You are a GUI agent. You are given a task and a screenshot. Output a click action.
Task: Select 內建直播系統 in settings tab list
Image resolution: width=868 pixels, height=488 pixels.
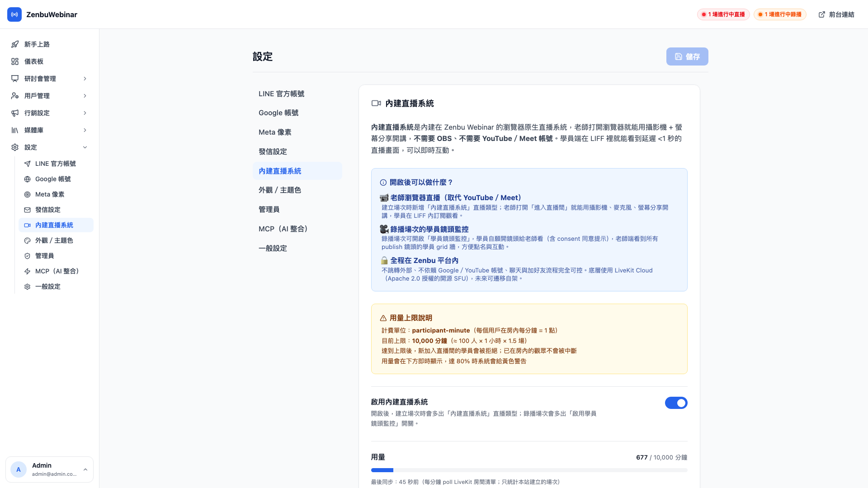[297, 171]
